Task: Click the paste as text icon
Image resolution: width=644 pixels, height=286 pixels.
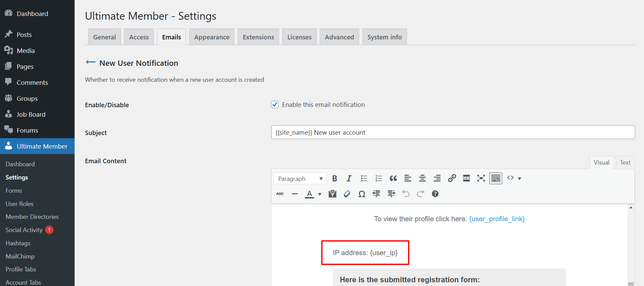Action: 332,194
